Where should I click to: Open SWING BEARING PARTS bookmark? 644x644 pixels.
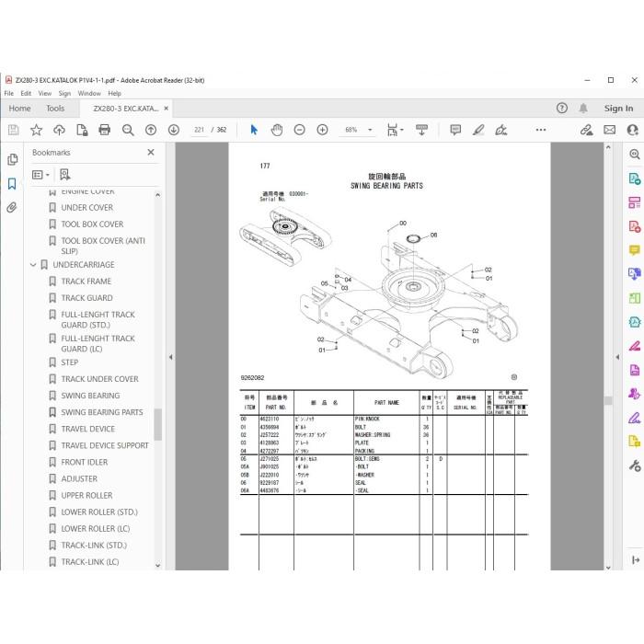102,412
